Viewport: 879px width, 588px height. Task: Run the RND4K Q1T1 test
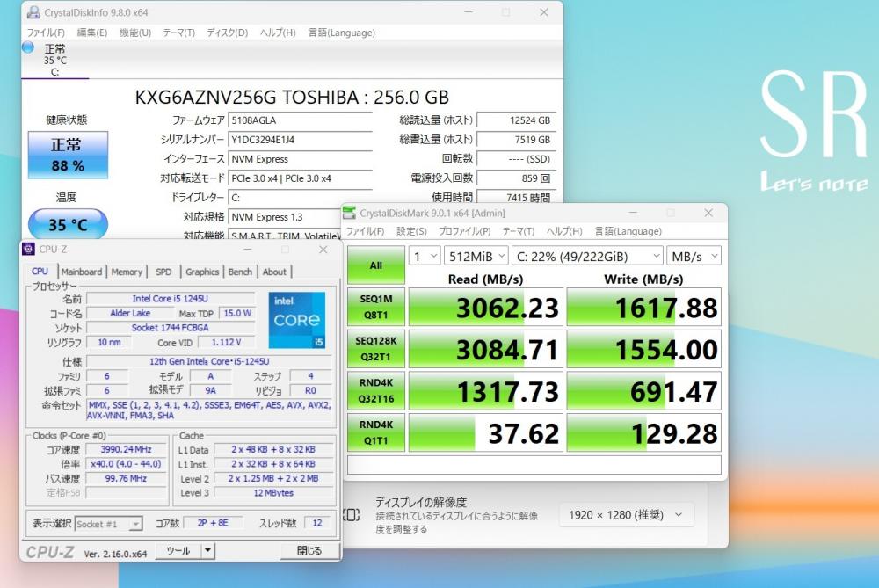375,432
